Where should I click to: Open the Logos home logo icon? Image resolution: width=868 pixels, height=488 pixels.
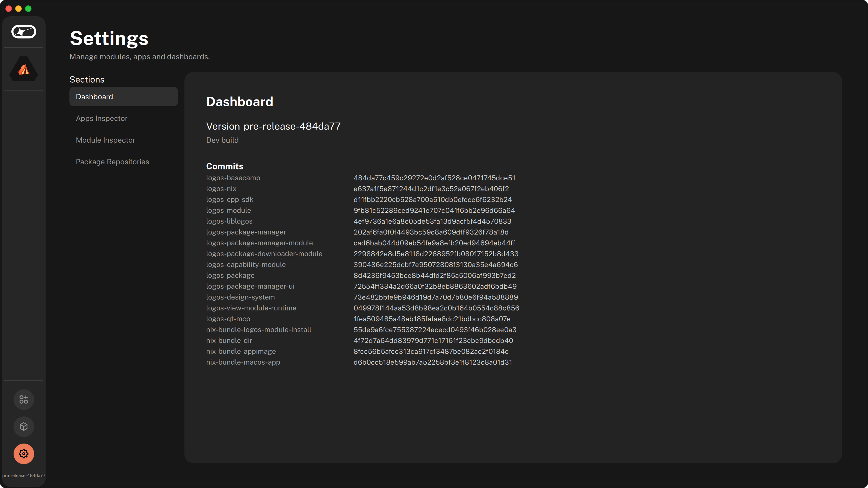click(x=24, y=32)
